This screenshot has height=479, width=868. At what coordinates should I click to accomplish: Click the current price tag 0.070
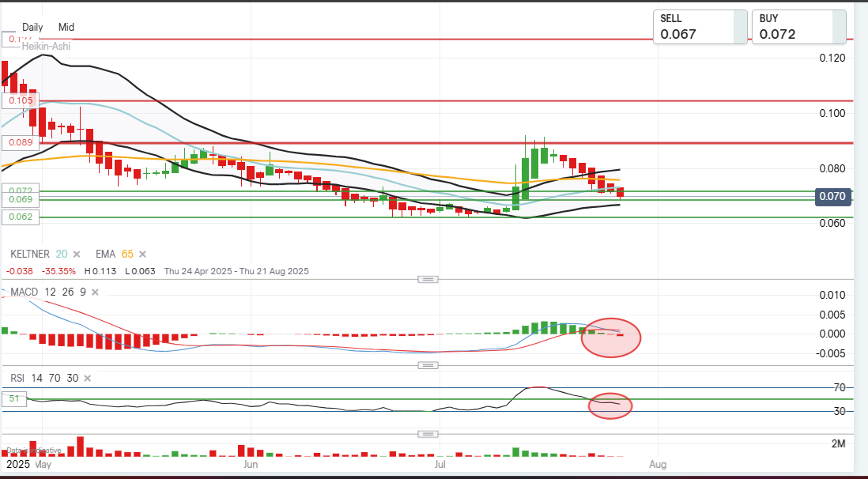(x=832, y=197)
